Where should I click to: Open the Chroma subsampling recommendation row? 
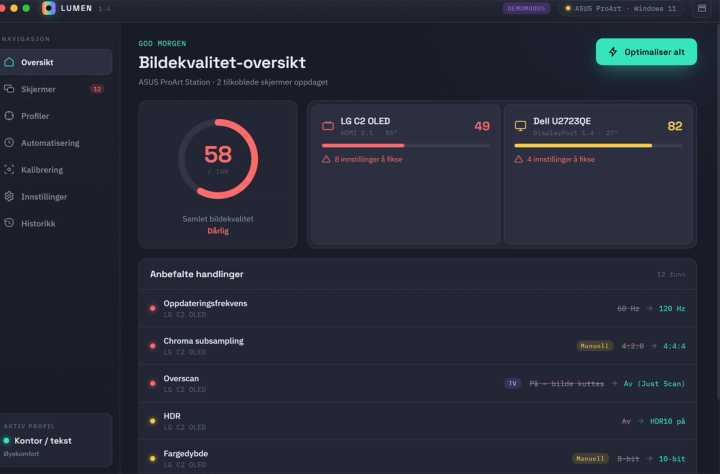click(417, 346)
